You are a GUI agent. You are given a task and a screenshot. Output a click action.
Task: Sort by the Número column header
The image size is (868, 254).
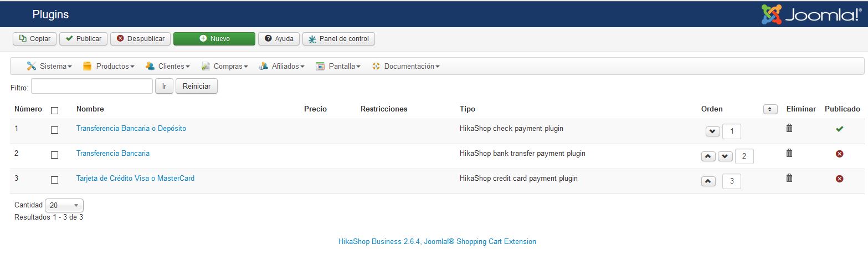[x=28, y=109]
